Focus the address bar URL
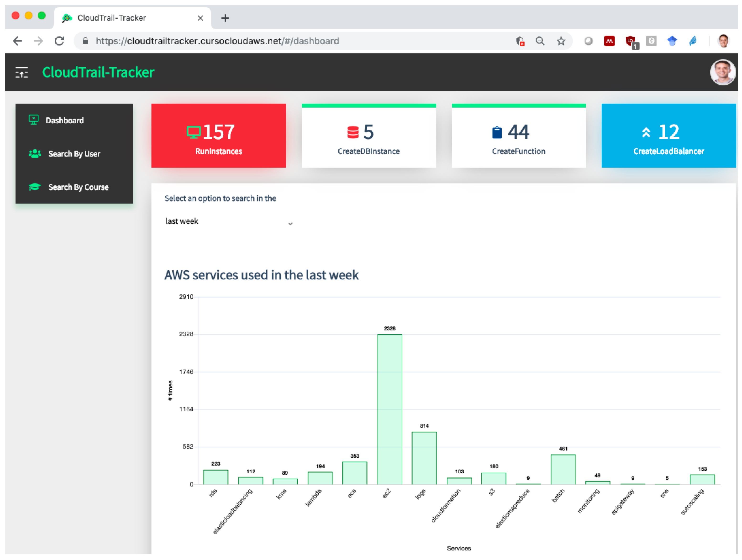This screenshot has height=560, width=742. click(217, 41)
